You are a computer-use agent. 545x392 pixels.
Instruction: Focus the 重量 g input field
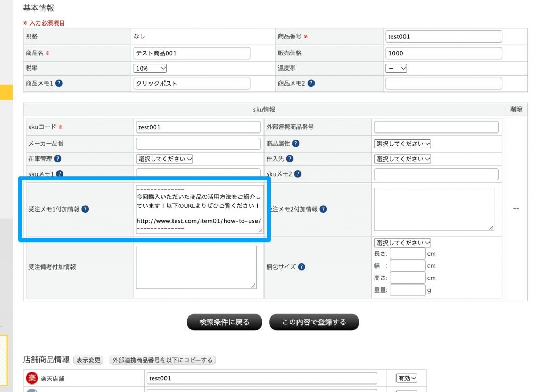407,290
